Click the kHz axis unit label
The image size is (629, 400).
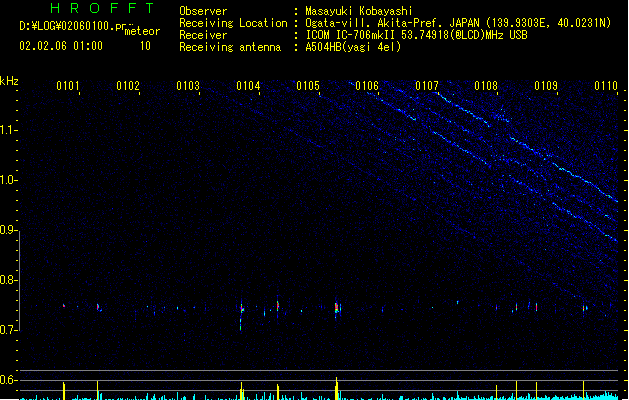point(9,81)
